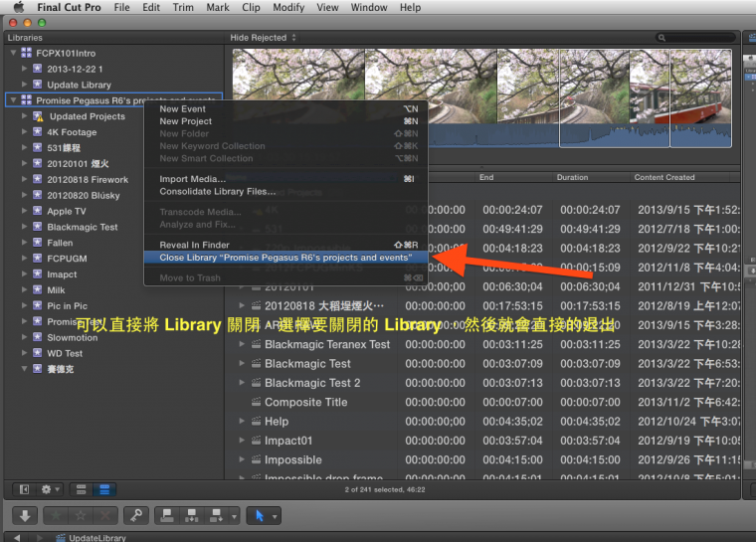756x542 pixels.
Task: Click the UpdateLibrary project clapper icon
Action: coord(61,538)
